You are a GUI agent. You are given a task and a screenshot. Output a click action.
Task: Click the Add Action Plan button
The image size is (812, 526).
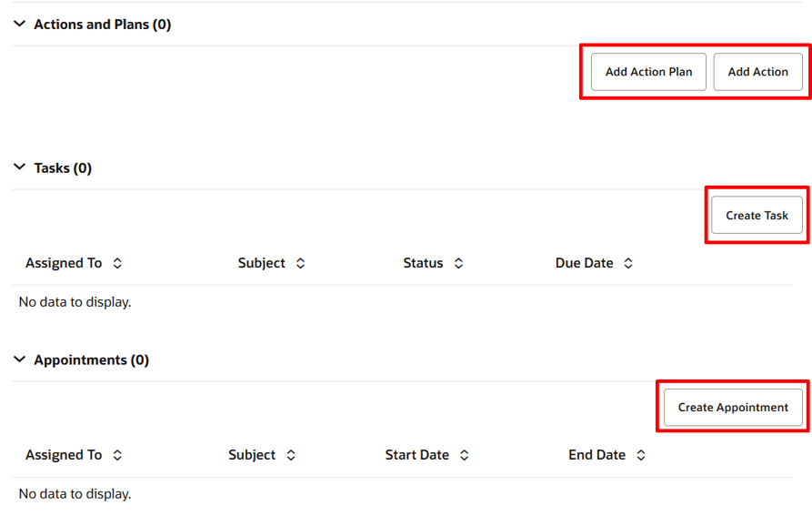647,71
